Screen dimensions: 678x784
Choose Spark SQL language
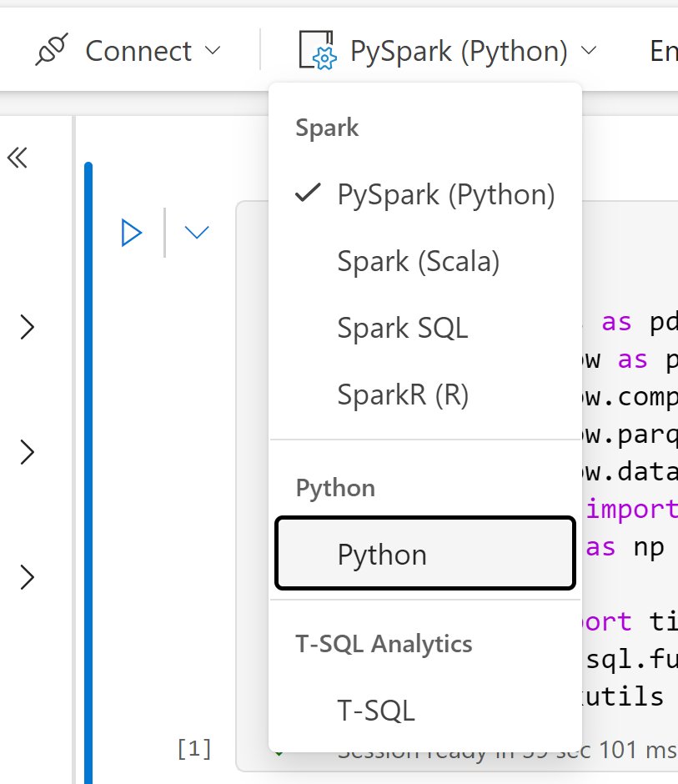coord(425,328)
